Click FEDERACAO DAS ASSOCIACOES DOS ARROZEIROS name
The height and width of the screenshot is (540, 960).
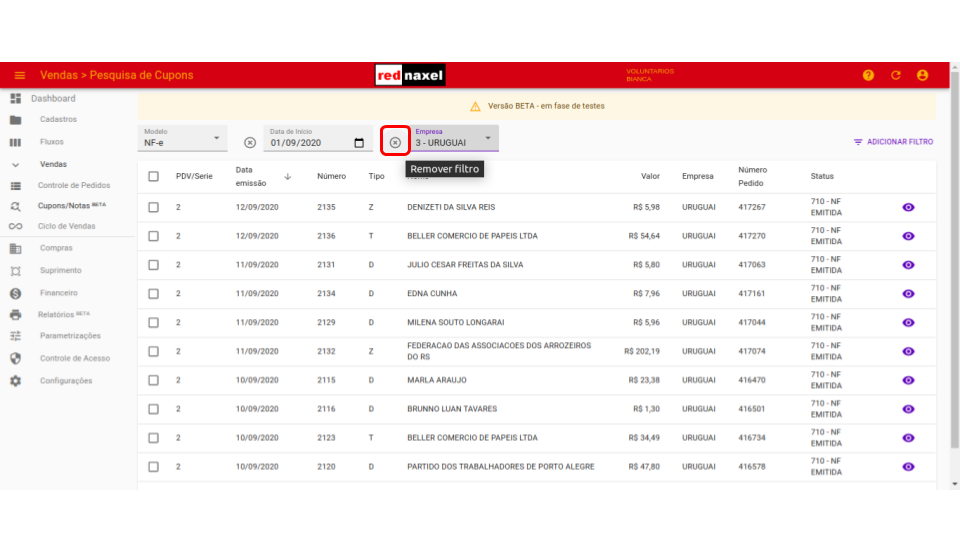coord(499,351)
